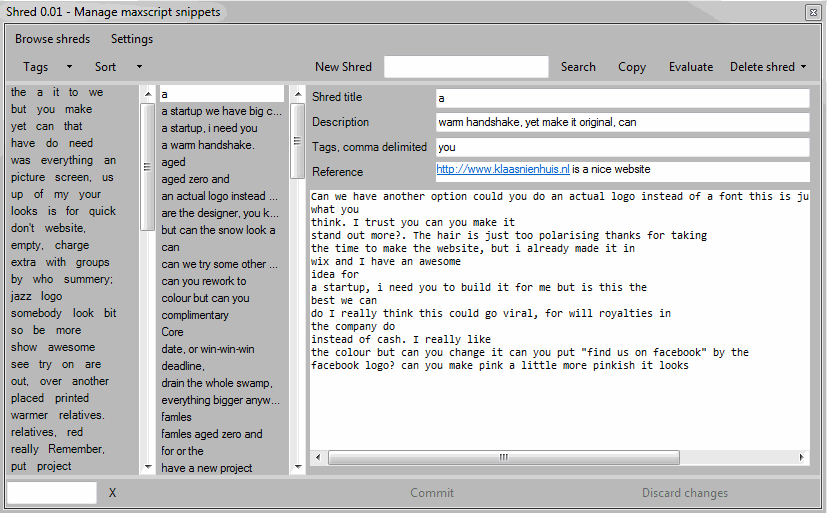
Task: Clear tag filter with the X button
Action: pyautogui.click(x=112, y=493)
